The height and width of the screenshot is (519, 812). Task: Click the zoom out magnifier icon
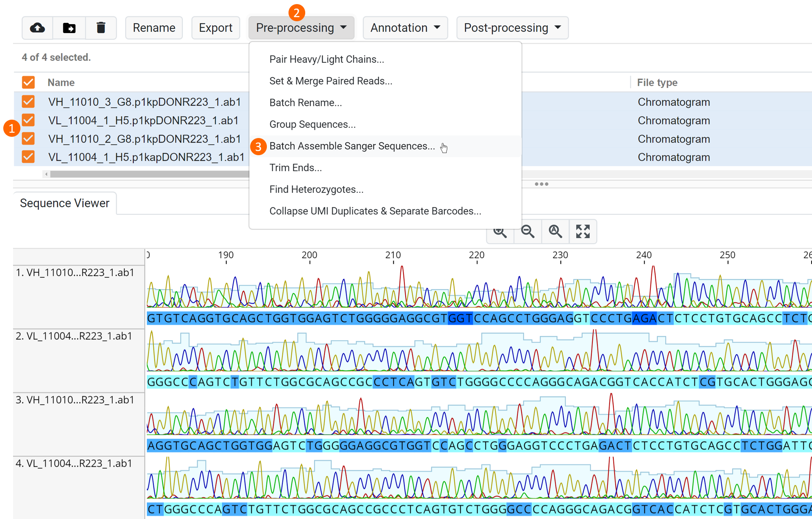528,232
